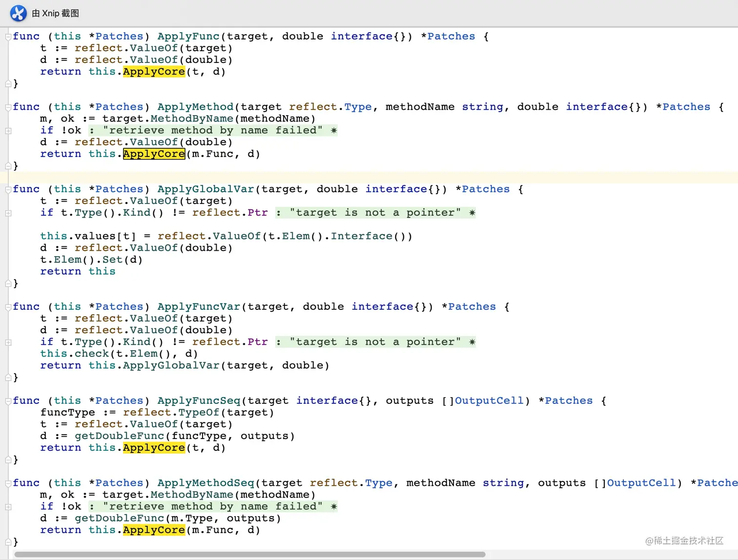Expand the folded "if !ok" gutter marker in ApplyMethodSeq
Image resolution: width=738 pixels, height=560 pixels.
8,507
